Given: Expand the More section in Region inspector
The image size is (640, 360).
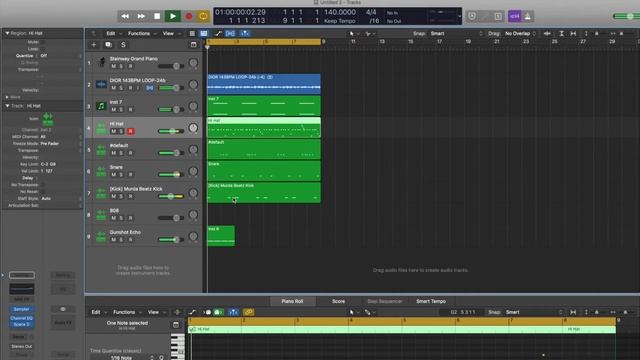Looking at the screenshot, I should 7,97.
